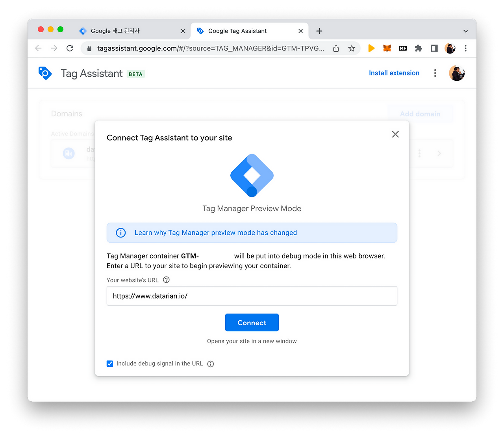Screen dimensions: 504x438
Task: Click the domain building icon
Action: pos(69,153)
